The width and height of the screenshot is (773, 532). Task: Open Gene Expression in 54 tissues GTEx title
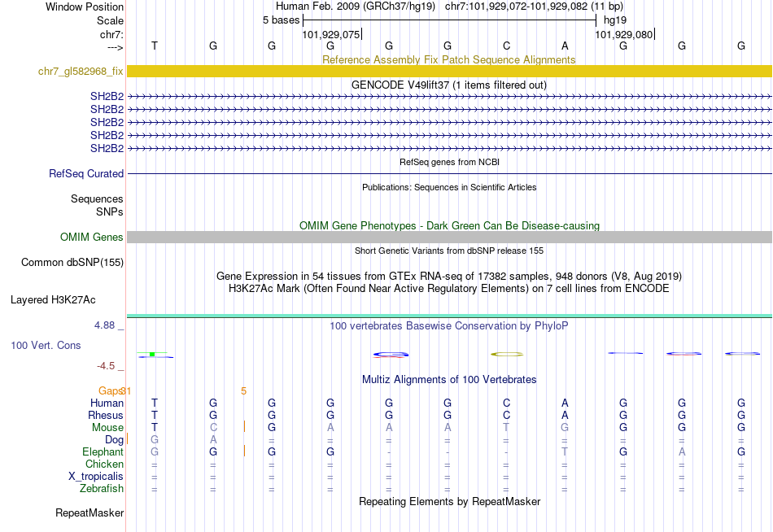[x=449, y=276]
